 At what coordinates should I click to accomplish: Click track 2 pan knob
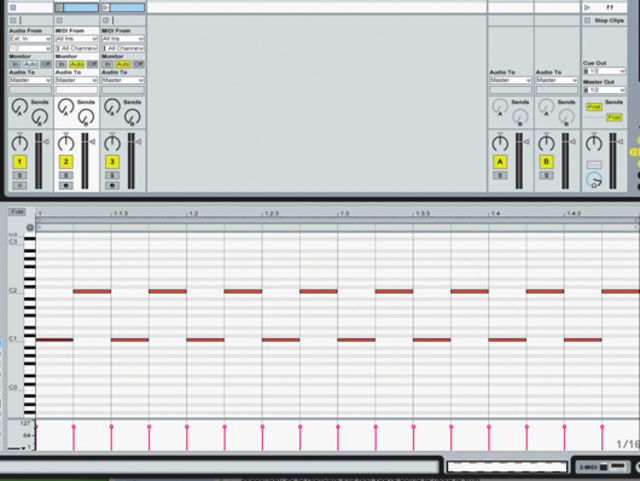[66, 143]
